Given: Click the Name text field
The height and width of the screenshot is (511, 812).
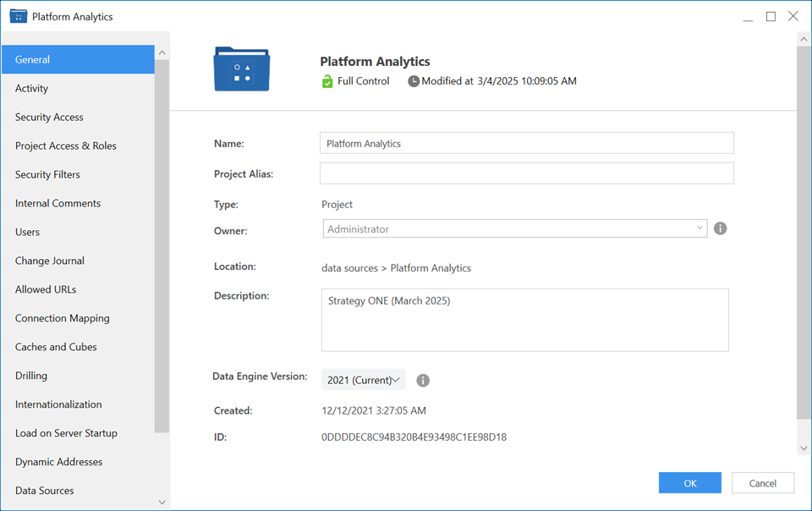Looking at the screenshot, I should point(526,143).
